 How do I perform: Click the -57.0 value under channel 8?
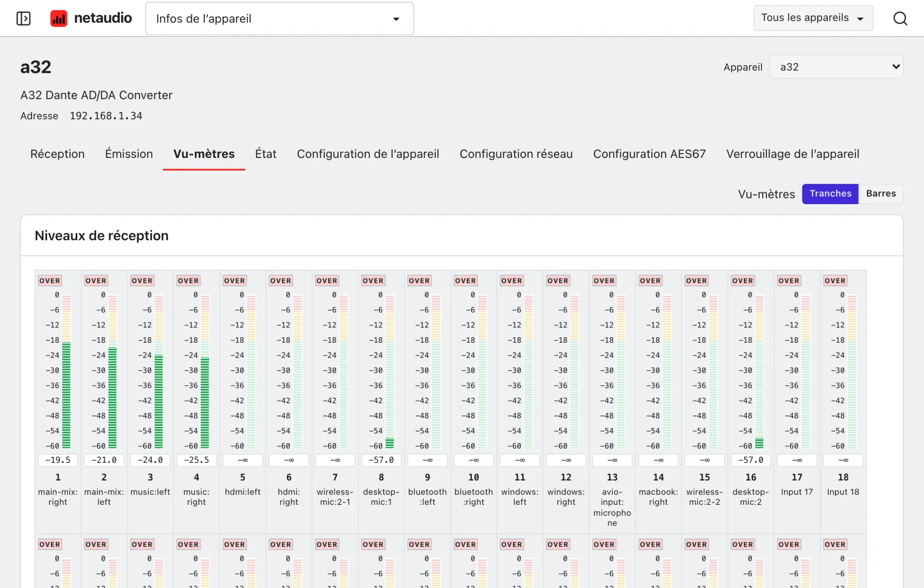pos(381,460)
